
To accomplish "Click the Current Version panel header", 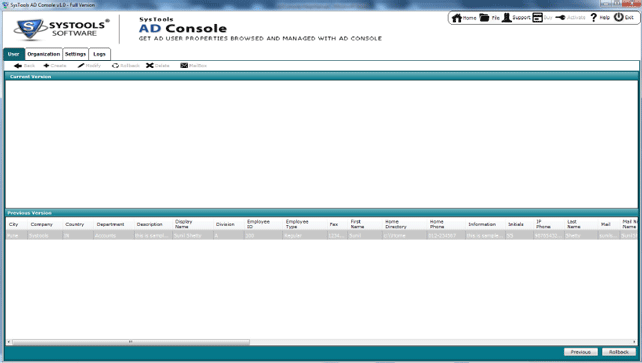I will (321, 77).
